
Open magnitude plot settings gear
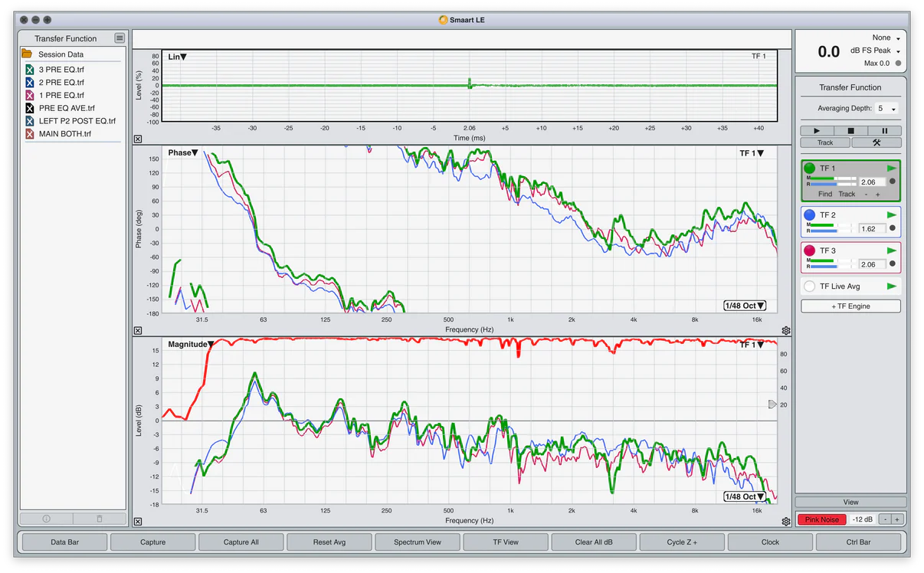(x=785, y=522)
